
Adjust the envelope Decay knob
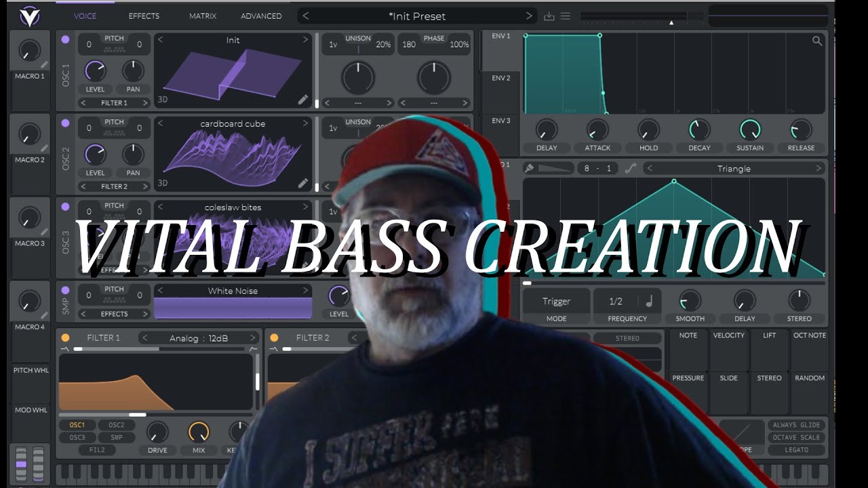point(699,129)
